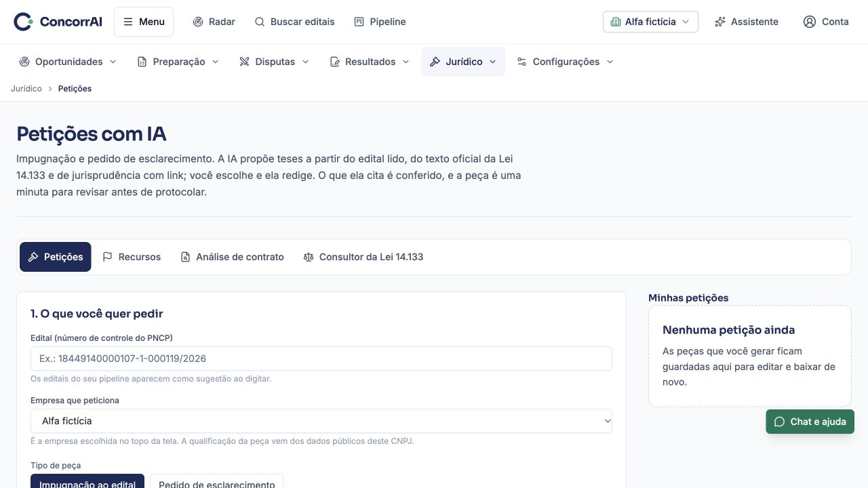Click the Resultados edit icon
The image size is (868, 488).
click(334, 62)
